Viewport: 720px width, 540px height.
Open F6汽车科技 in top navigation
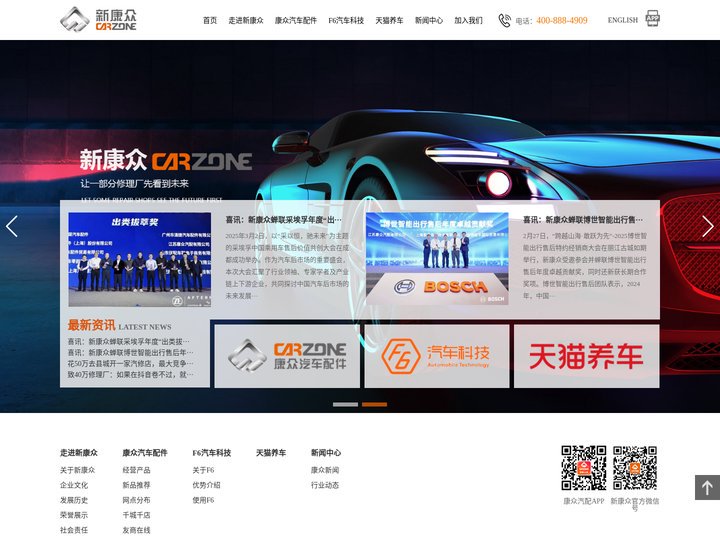pos(346,20)
